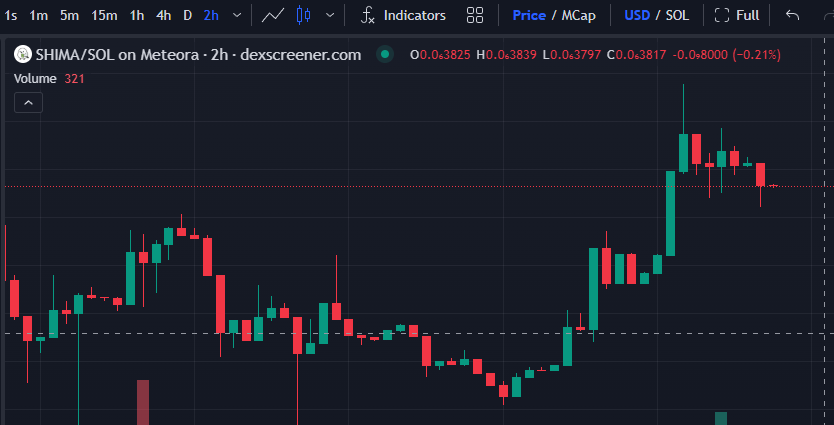Select the 1s timeframe
This screenshot has width=834, height=425.
click(x=11, y=15)
